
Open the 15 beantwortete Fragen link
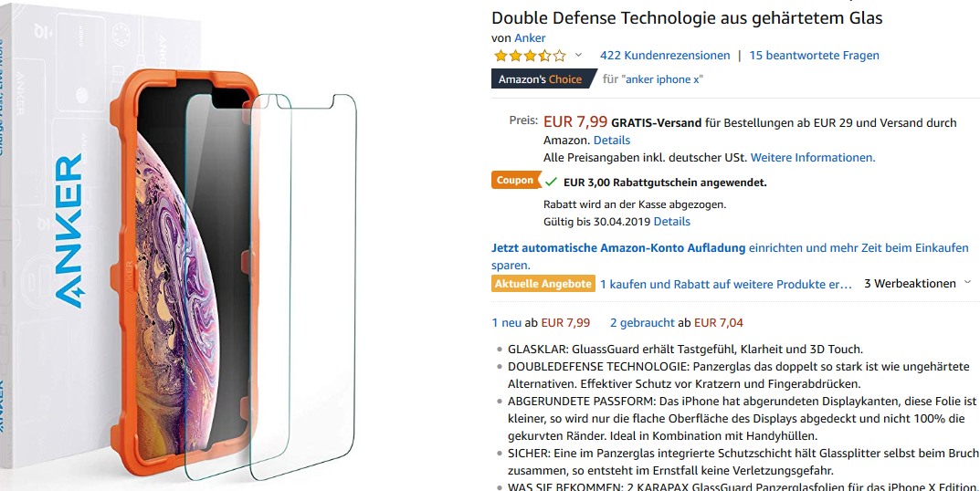click(814, 56)
